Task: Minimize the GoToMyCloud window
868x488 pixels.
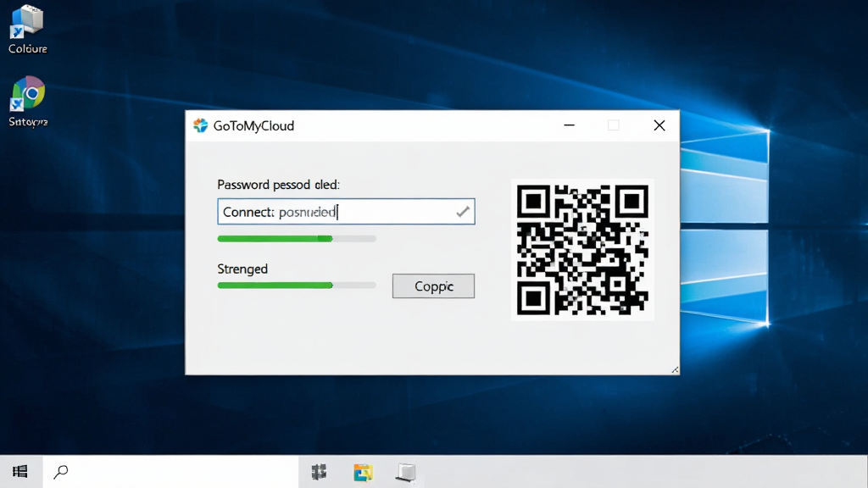Action: [x=569, y=125]
